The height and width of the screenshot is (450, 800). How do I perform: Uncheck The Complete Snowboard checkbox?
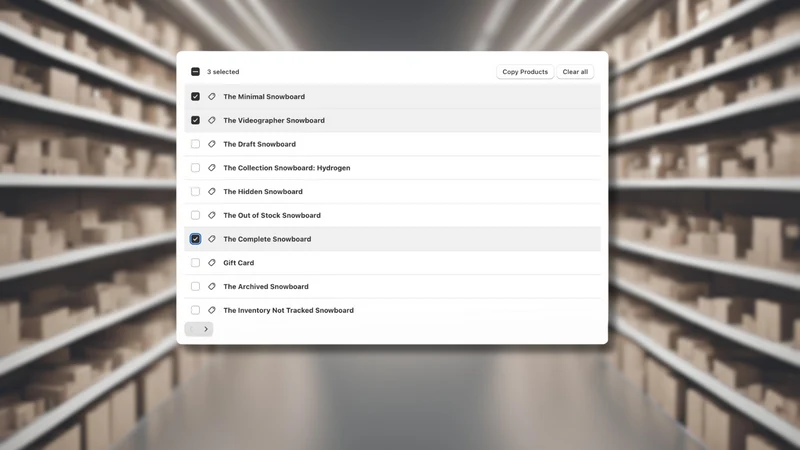(195, 239)
